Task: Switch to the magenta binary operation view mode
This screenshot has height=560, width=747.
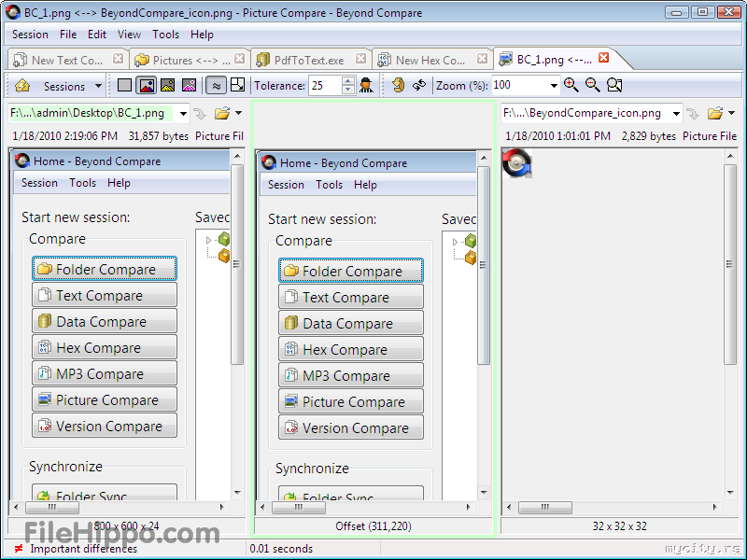Action: click(x=190, y=85)
